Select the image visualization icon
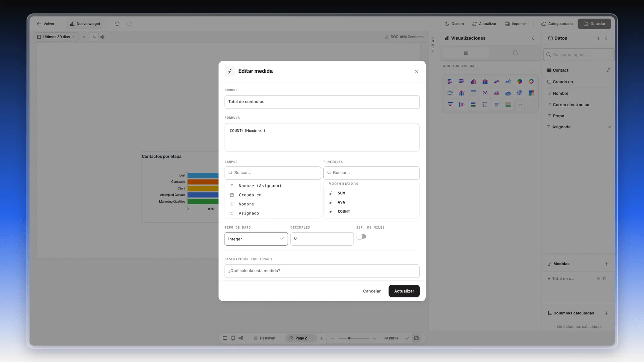 508,105
